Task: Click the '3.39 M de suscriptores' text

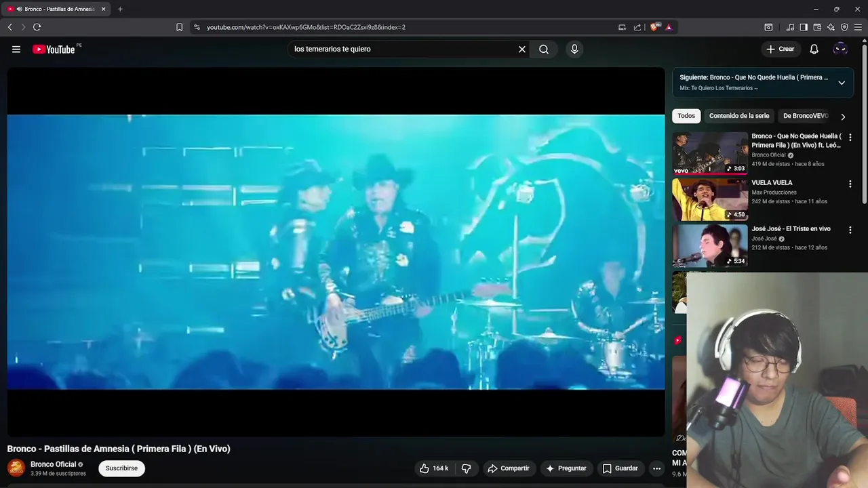Action: point(58,474)
